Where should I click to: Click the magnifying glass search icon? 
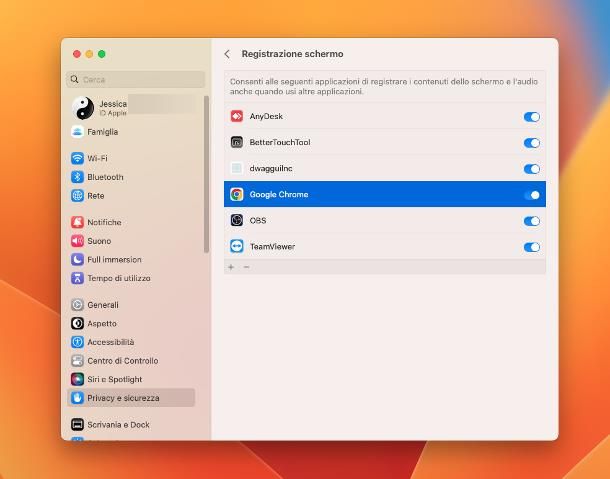tap(74, 79)
